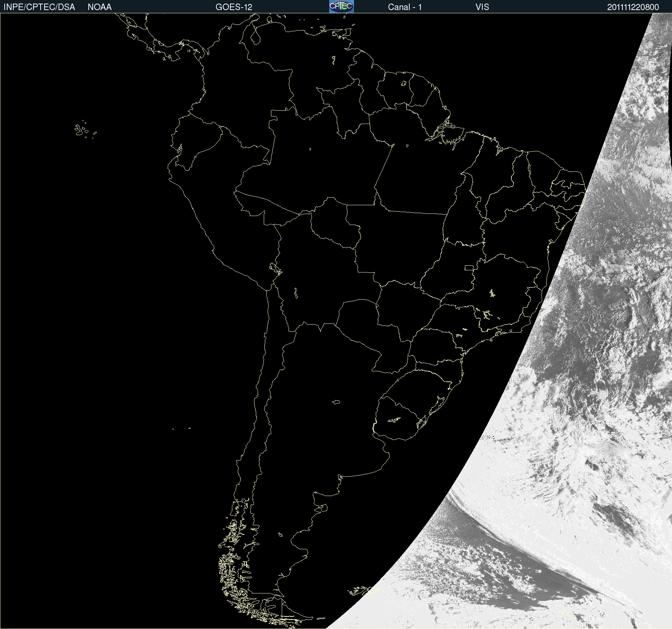The width and height of the screenshot is (672, 629).
Task: Click the CPTEC logo in the header
Action: point(341,6)
